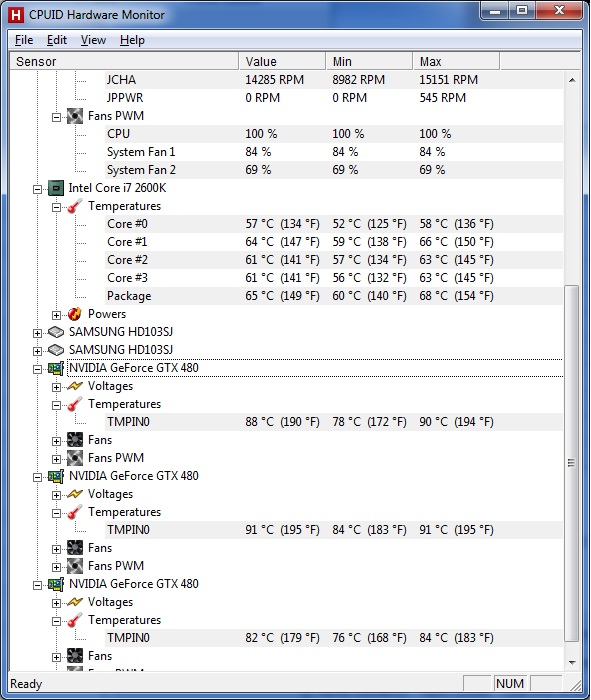Viewport: 591px width, 700px height.
Task: Expand Voltages under first GTX 480
Action: click(x=56, y=387)
